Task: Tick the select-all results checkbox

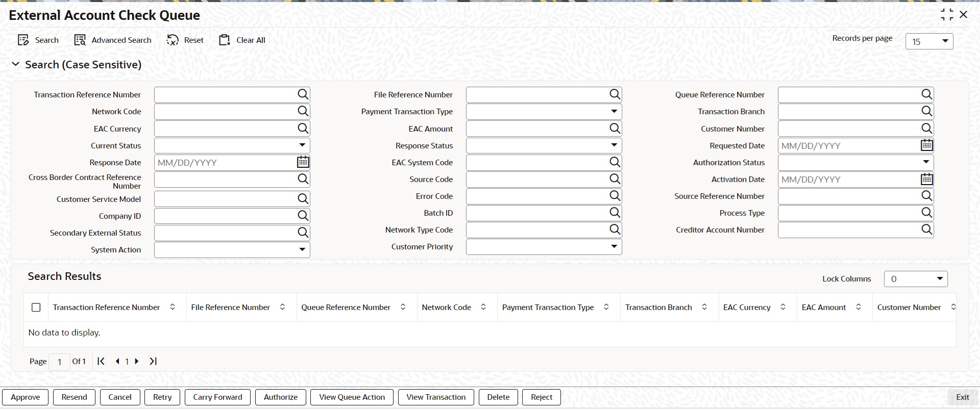Action: click(x=36, y=307)
